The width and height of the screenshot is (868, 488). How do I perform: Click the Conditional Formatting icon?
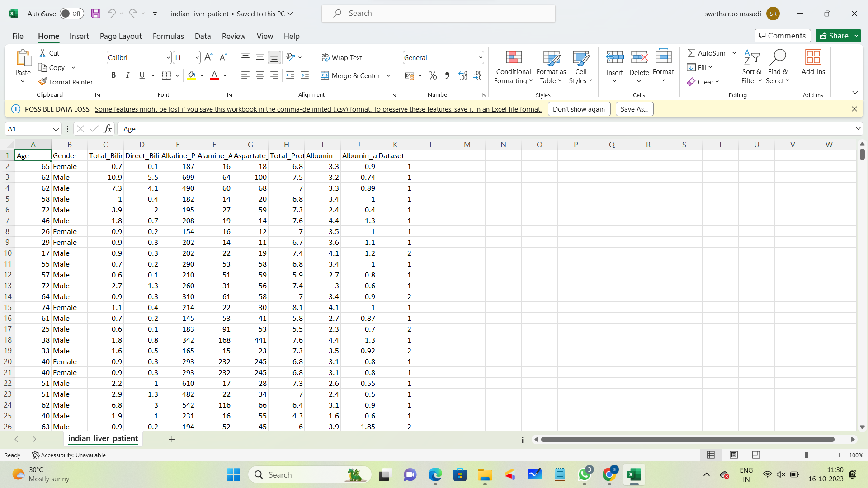pos(514,57)
